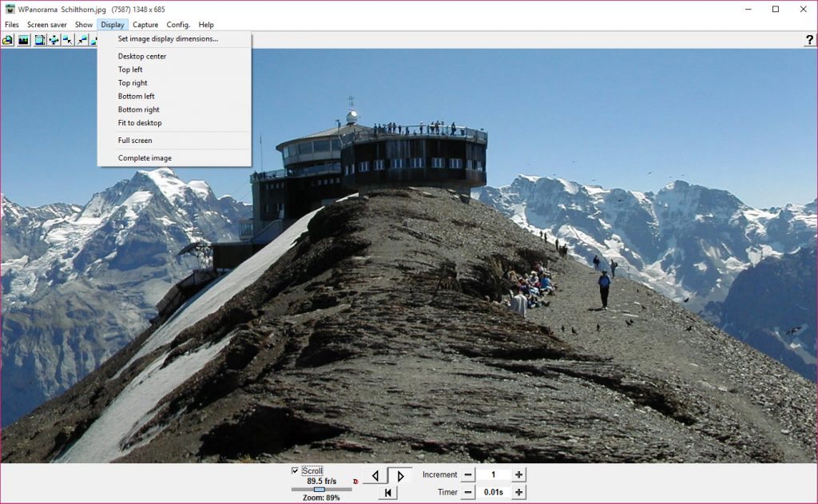Select Top right menu entry
Viewport: 818px width, 504px height.
click(174, 83)
